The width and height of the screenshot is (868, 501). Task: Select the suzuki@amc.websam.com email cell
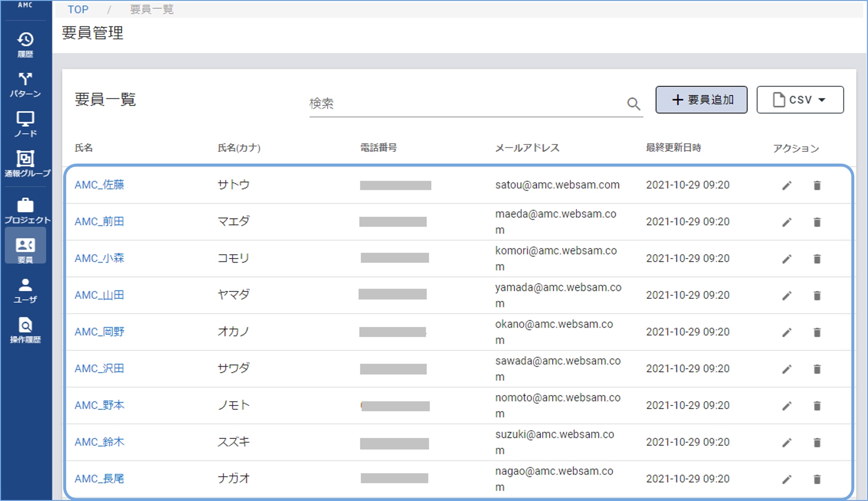(x=555, y=442)
